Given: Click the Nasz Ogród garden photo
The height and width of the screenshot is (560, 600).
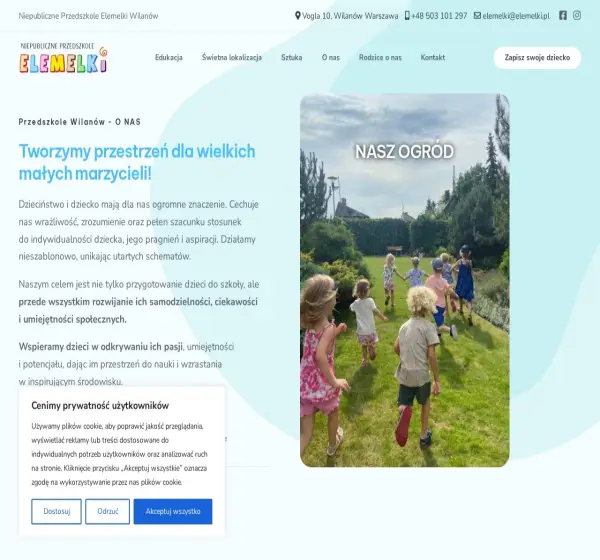Looking at the screenshot, I should coord(405,281).
